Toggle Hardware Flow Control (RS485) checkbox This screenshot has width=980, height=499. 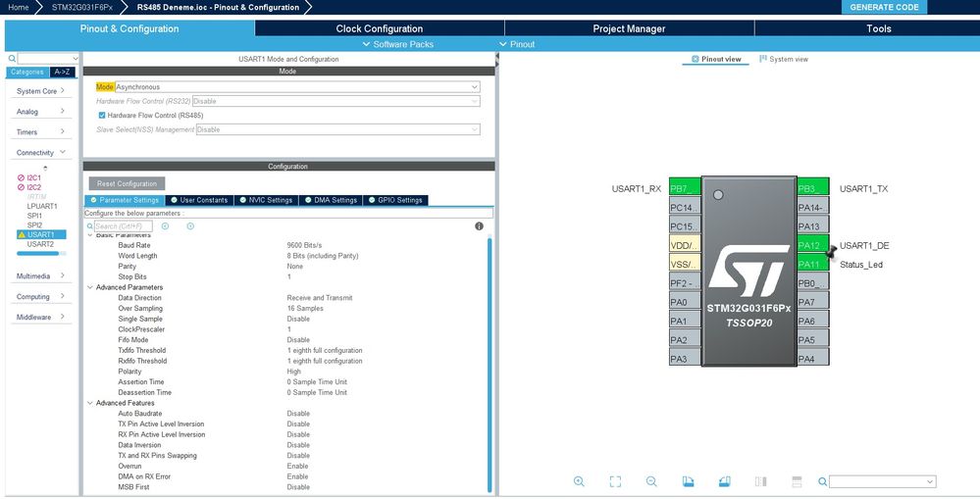point(102,116)
